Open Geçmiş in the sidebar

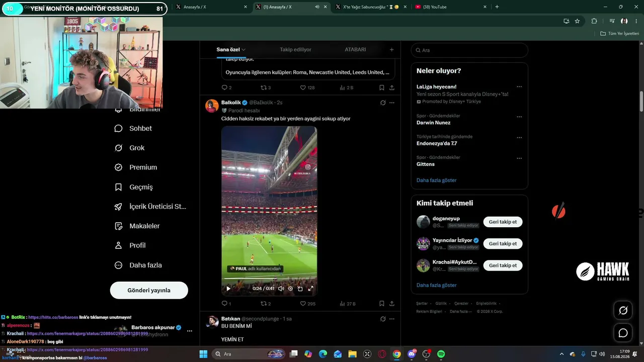tap(134, 187)
